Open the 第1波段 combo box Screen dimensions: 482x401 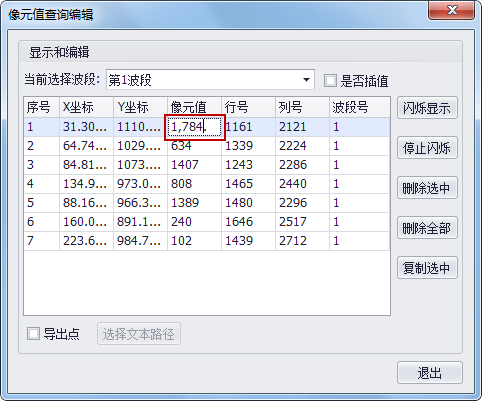coord(210,80)
